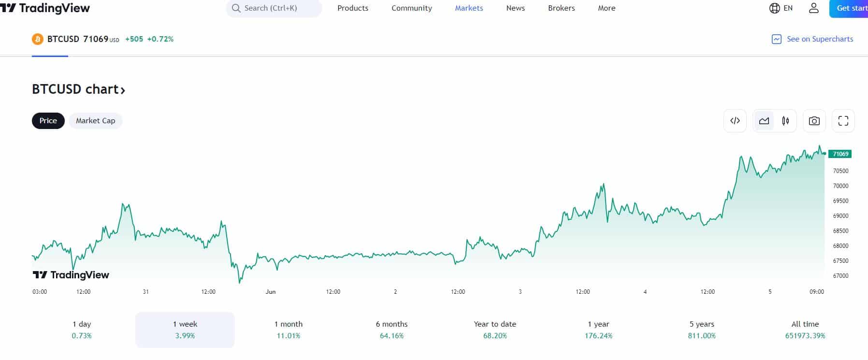868x360 pixels.
Task: Select the 1 year range
Action: click(x=598, y=330)
